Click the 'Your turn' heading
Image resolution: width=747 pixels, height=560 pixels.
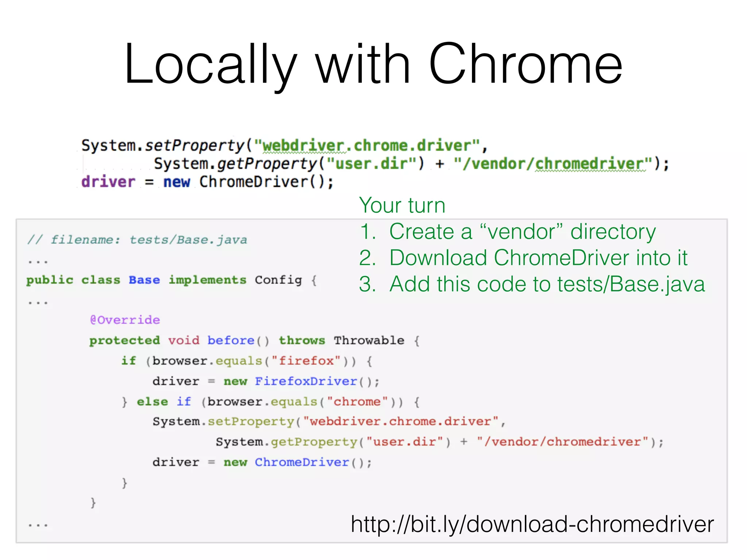click(402, 205)
